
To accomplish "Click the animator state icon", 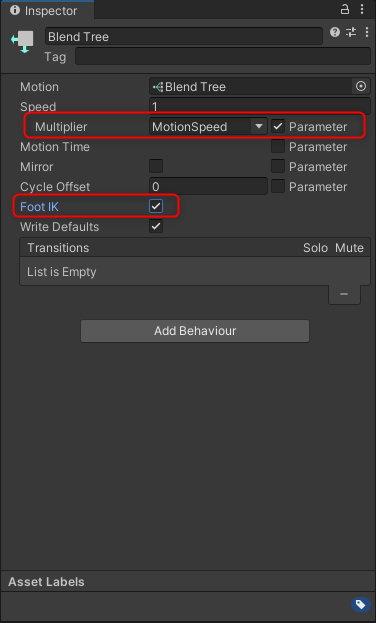I will click(23, 42).
